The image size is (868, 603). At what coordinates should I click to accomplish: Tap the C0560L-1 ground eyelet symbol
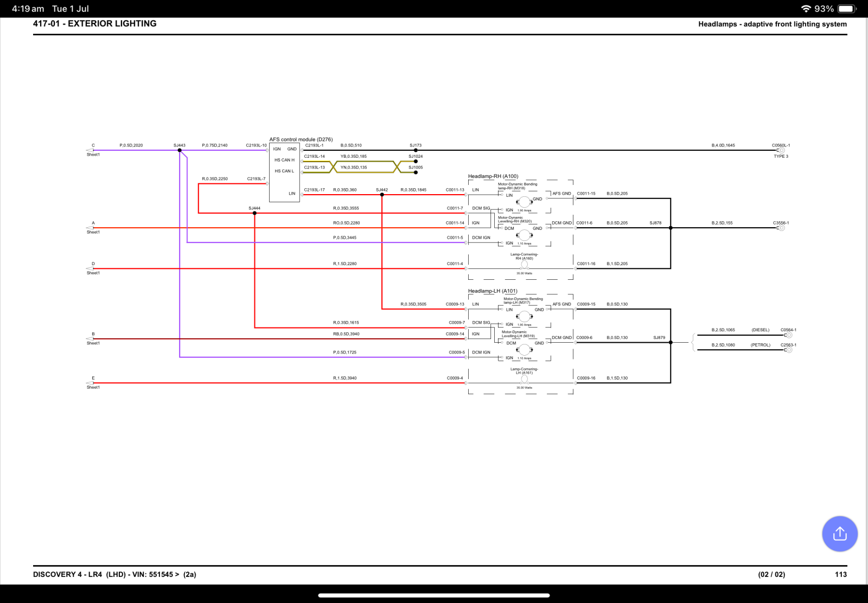(781, 150)
